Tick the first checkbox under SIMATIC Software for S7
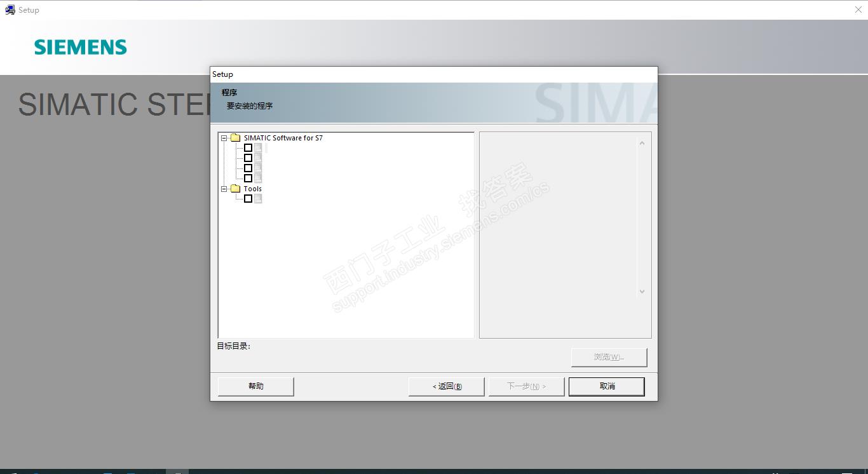868x474 pixels. pos(248,147)
